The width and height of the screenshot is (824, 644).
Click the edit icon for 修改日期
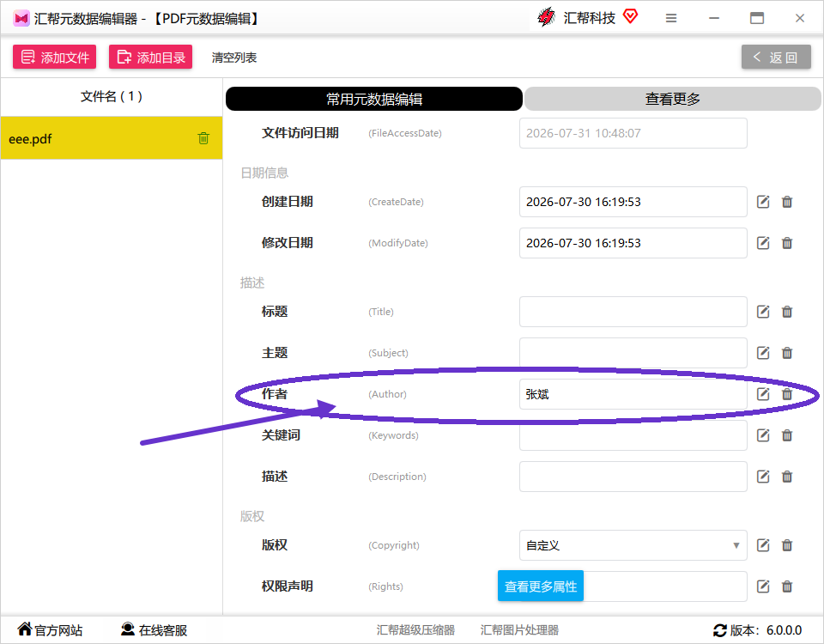point(763,243)
